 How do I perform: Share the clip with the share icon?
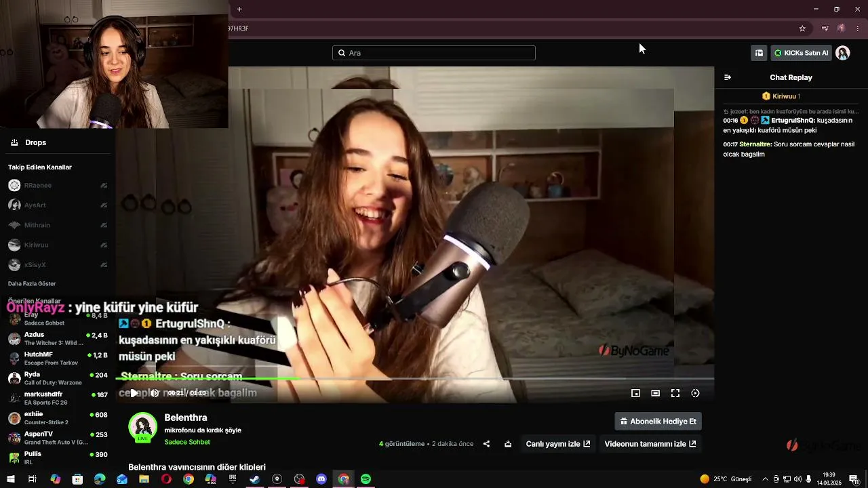[486, 444]
